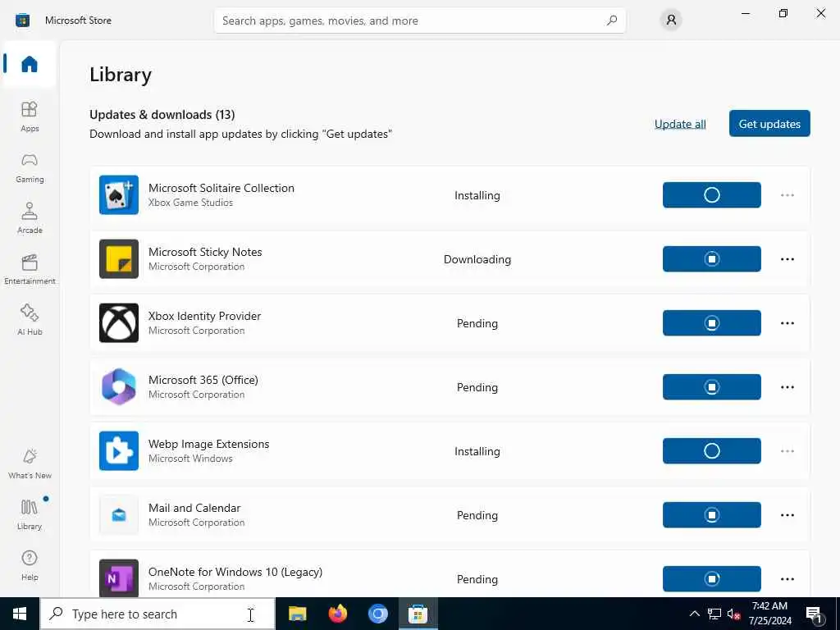Click the network status tray icon

coord(714,614)
